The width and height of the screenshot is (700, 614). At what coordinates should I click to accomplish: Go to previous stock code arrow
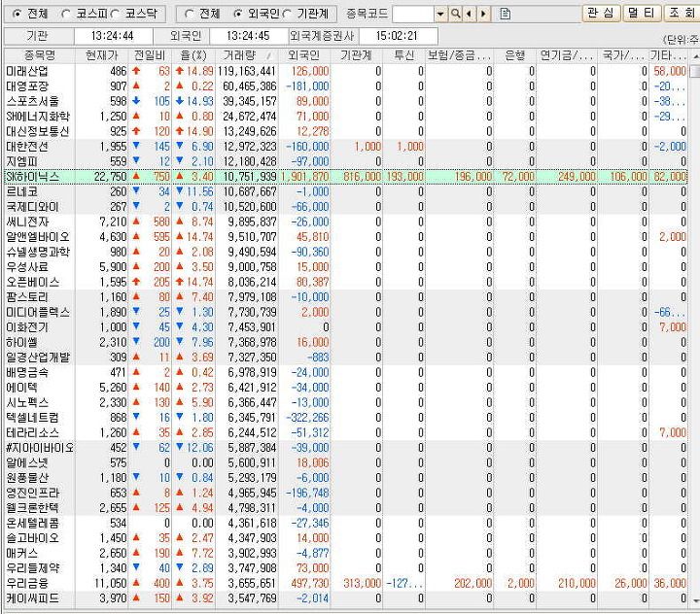[469, 14]
